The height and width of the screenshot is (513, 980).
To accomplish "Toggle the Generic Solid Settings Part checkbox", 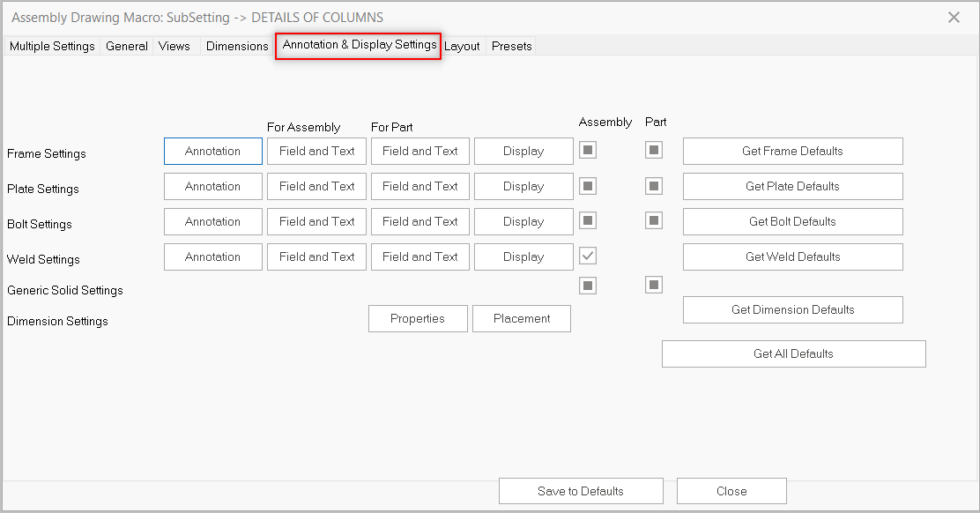I will click(653, 285).
